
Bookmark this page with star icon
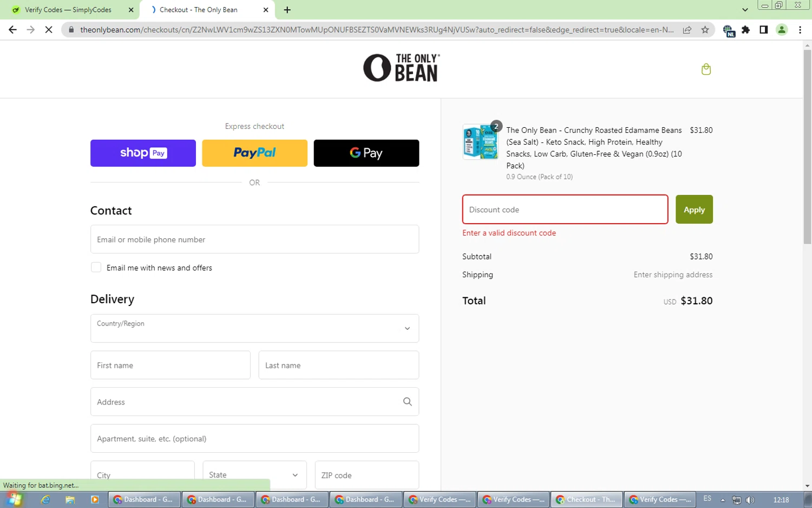[705, 30]
